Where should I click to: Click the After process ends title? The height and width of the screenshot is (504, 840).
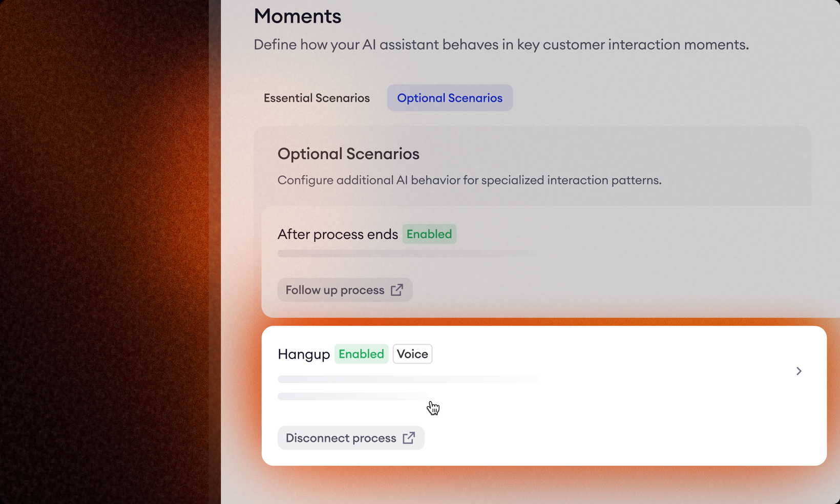click(x=338, y=234)
